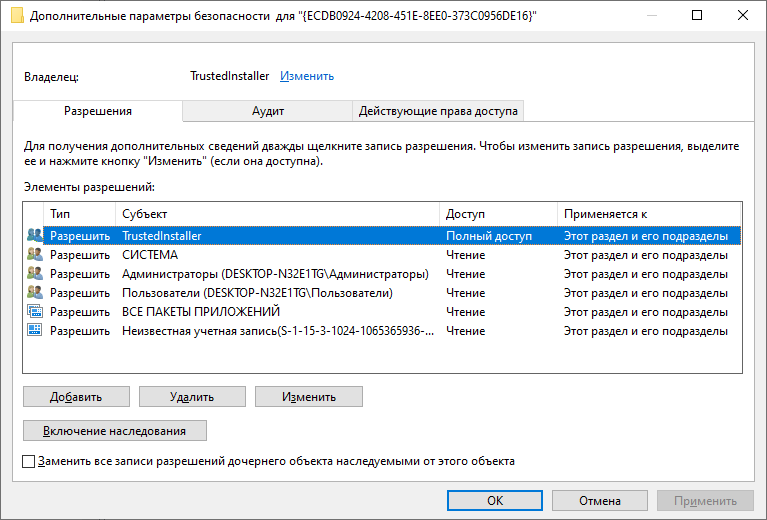Select the СИСТЕМА permission entry
Viewport: 767px width, 520px height.
[x=382, y=254]
